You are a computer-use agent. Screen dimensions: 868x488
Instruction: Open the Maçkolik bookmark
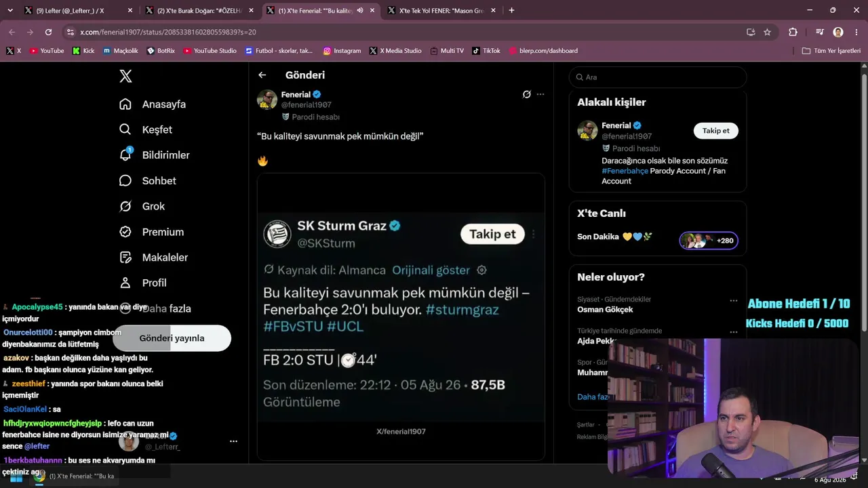(121, 51)
